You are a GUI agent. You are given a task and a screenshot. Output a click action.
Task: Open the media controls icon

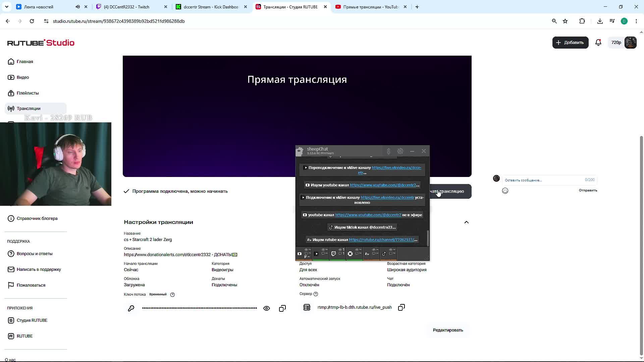pos(612,21)
